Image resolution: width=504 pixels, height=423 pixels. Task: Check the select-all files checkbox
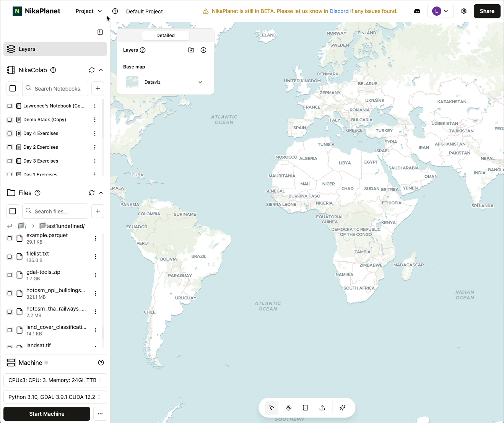coord(13,211)
